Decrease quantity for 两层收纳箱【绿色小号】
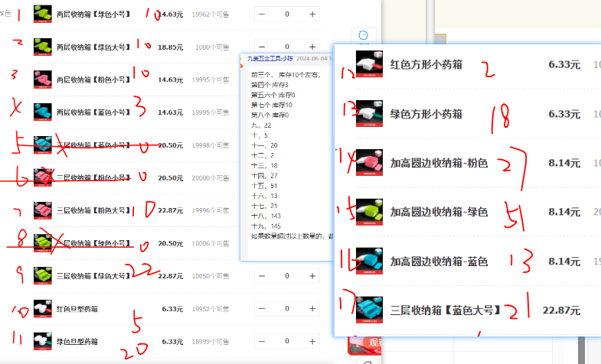The width and height of the screenshot is (601, 364). click(x=262, y=15)
